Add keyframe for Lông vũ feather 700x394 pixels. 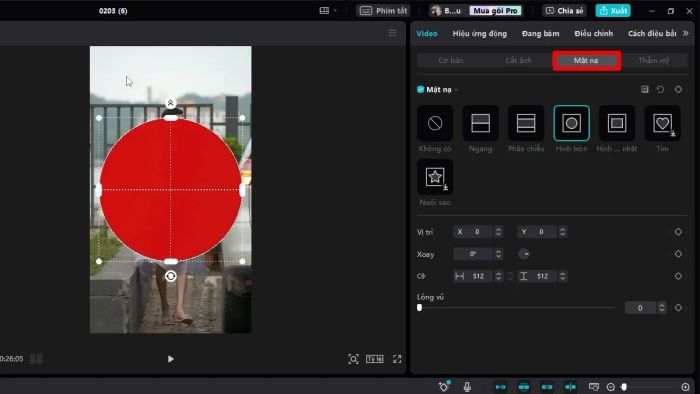click(678, 307)
